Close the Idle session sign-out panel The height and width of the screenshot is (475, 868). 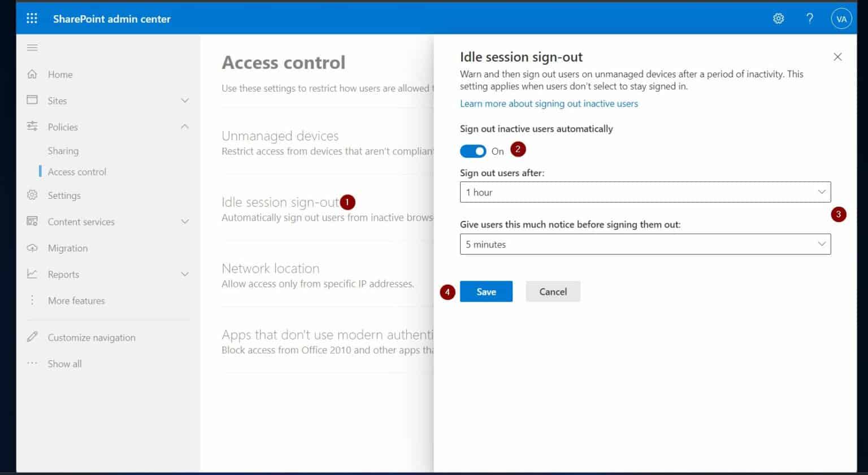[837, 56]
